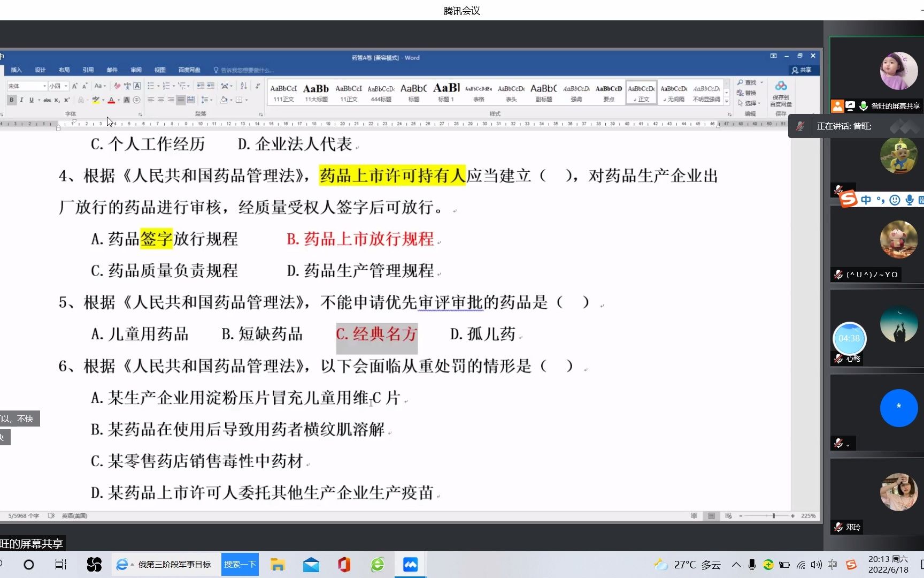Image resolution: width=924 pixels, height=578 pixels.
Task: Open the Layout ribbon tab
Action: click(x=64, y=70)
